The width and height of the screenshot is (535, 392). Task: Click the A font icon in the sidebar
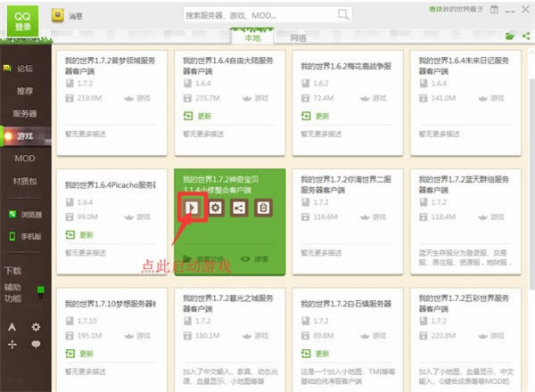click(x=12, y=327)
